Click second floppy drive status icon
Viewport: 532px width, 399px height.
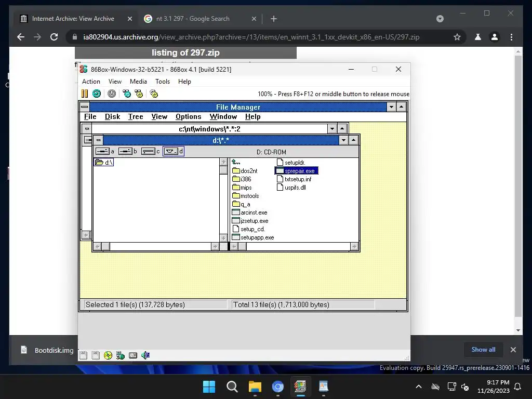coord(96,355)
